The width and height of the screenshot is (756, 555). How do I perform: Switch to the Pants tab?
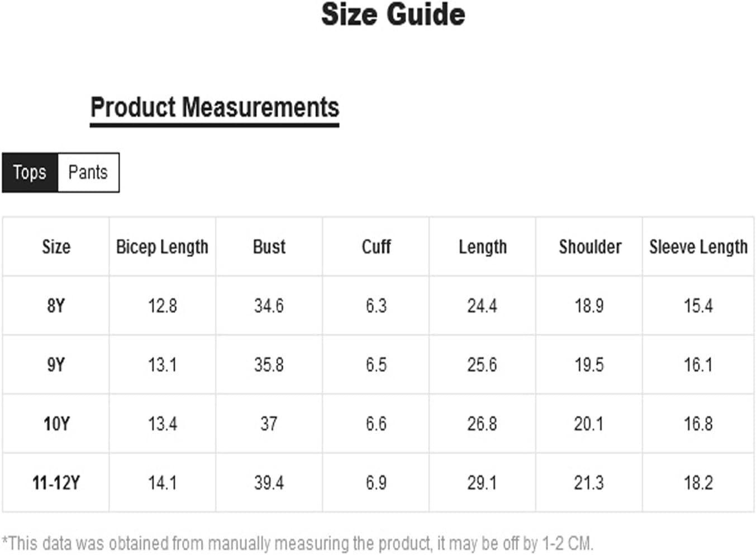coord(88,172)
